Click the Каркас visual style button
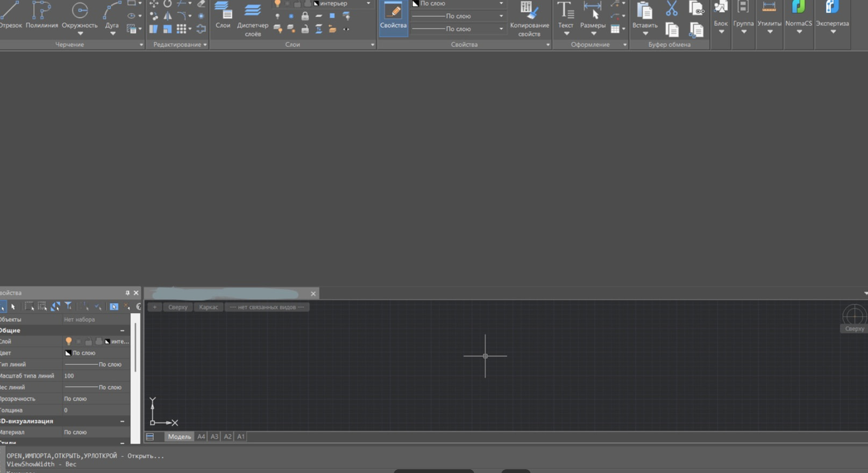This screenshot has height=473, width=868. coord(208,307)
